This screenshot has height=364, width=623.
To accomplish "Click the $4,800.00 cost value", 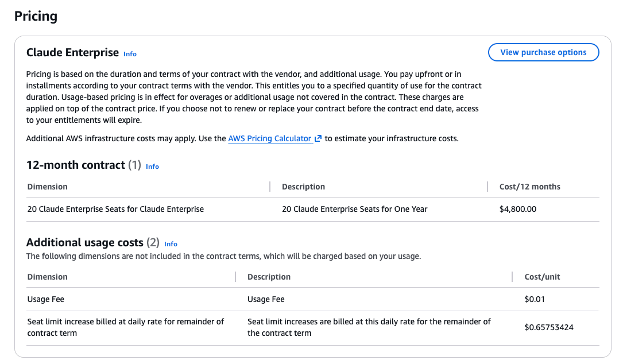I will pos(517,209).
